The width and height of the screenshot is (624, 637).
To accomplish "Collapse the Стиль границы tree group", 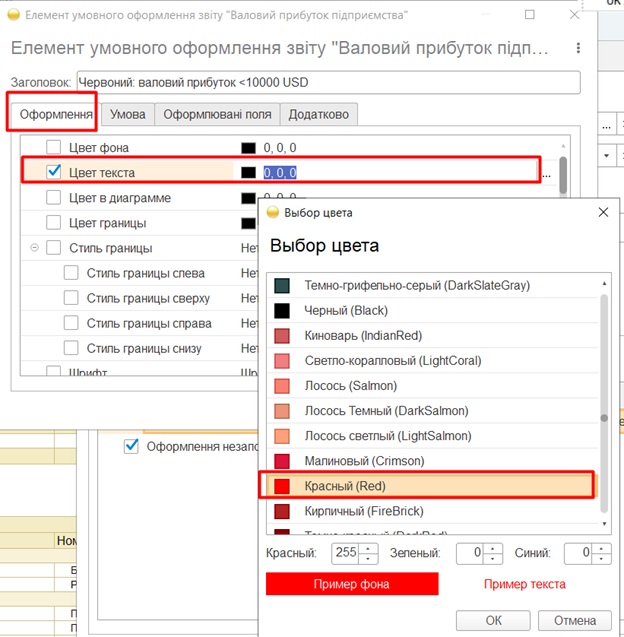I will [x=35, y=248].
